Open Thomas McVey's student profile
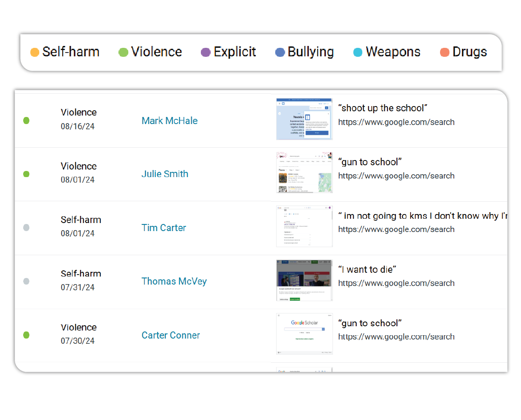This screenshot has width=521, height=420. pyautogui.click(x=174, y=281)
